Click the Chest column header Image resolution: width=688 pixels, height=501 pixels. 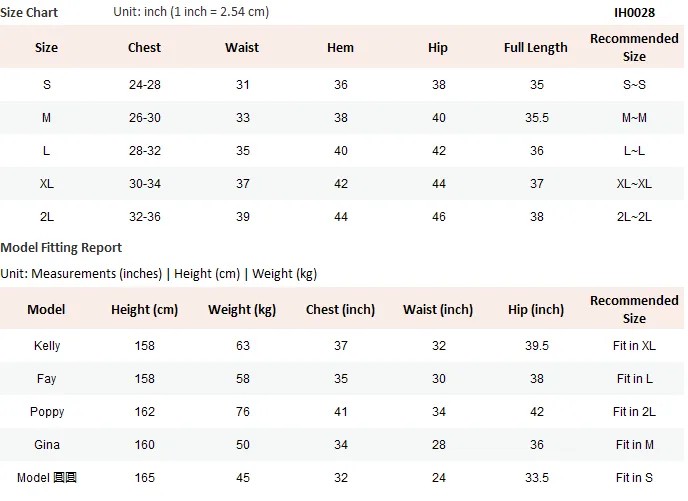coord(144,47)
